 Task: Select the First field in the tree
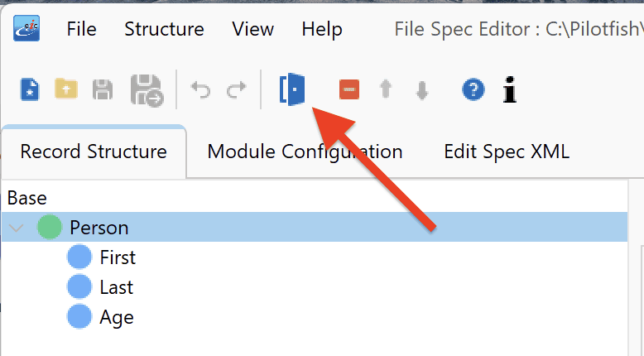(118, 257)
